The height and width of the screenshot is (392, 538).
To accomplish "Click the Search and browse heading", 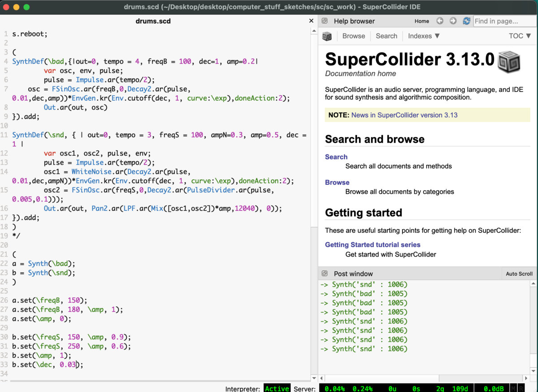I will pos(375,139).
